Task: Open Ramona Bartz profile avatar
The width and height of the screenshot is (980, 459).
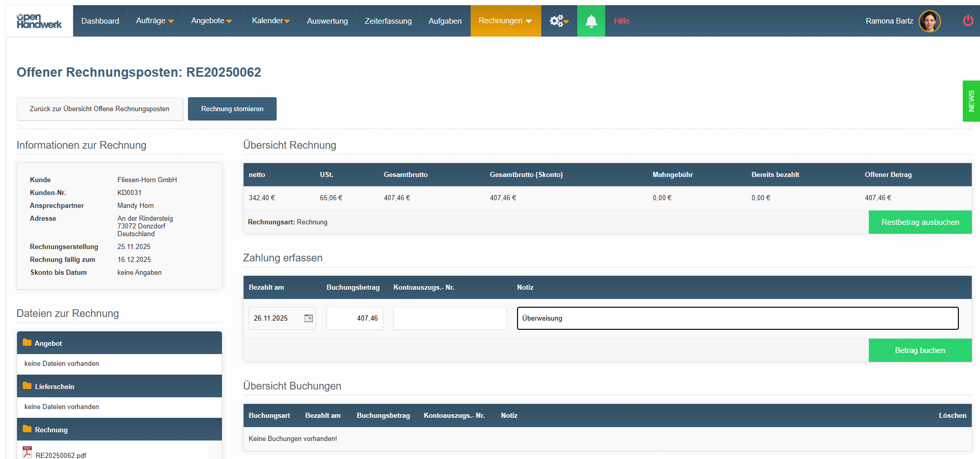Action: 930,21
